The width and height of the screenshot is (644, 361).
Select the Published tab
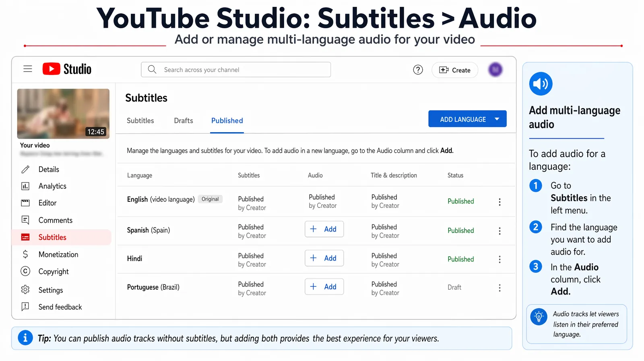pyautogui.click(x=227, y=120)
